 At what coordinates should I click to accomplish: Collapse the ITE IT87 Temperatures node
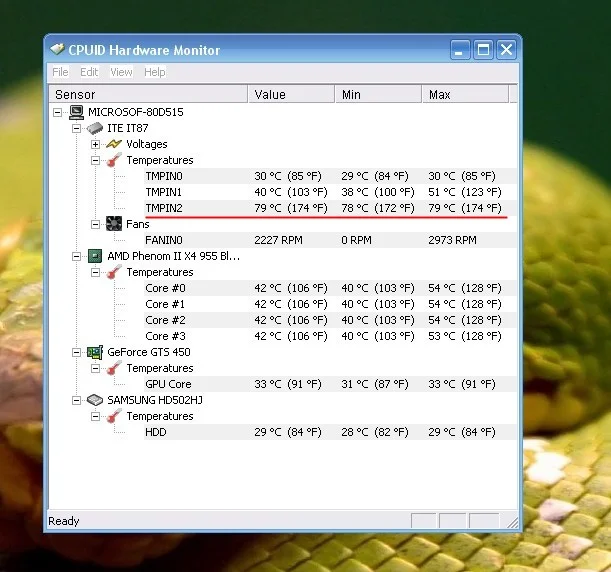point(95,161)
